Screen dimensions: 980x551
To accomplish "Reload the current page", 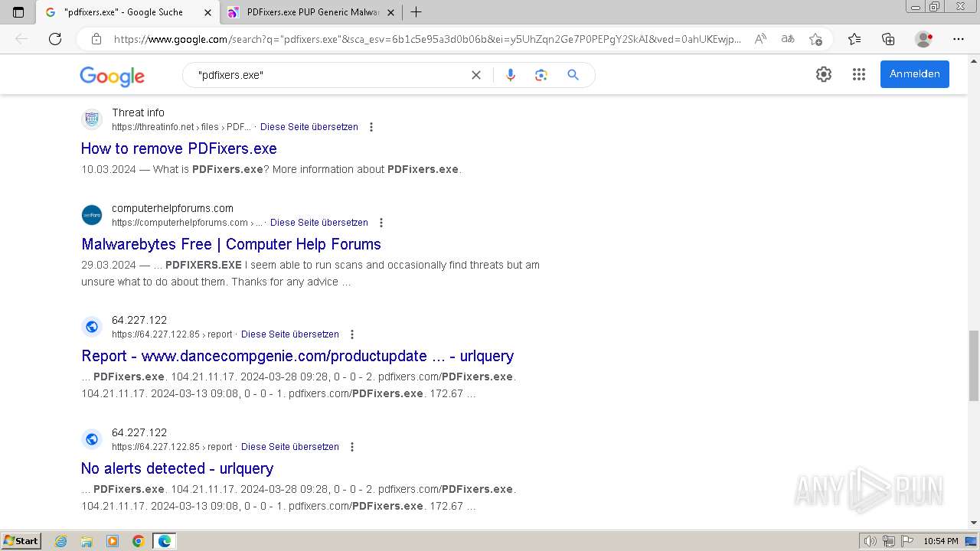I will (55, 39).
